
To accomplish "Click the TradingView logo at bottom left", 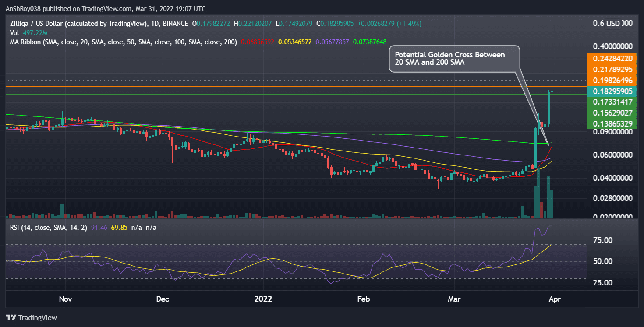I will point(32,317).
